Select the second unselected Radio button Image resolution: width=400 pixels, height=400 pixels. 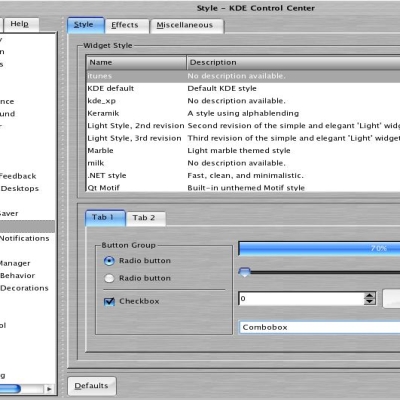point(109,278)
